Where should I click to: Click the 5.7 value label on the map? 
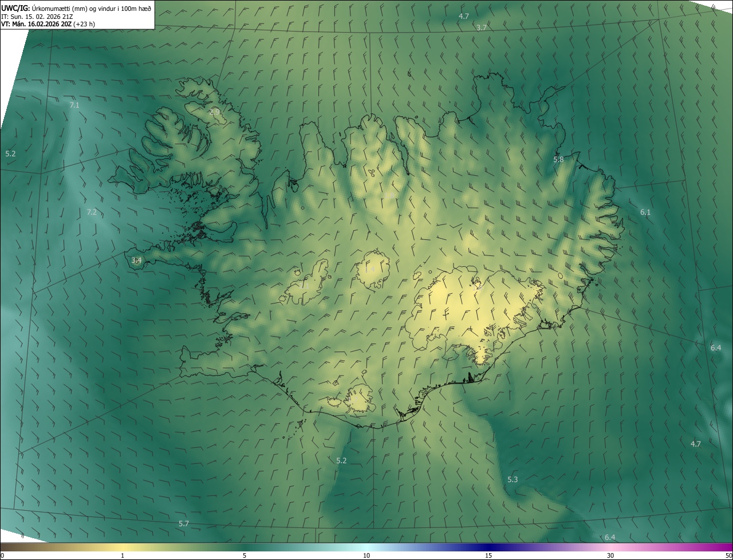click(x=184, y=524)
